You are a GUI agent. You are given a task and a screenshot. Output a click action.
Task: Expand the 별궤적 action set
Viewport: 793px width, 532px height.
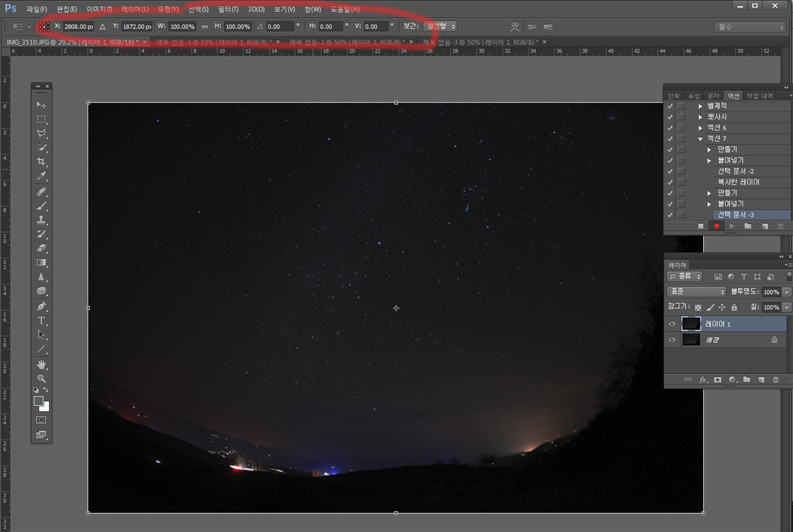coord(700,106)
